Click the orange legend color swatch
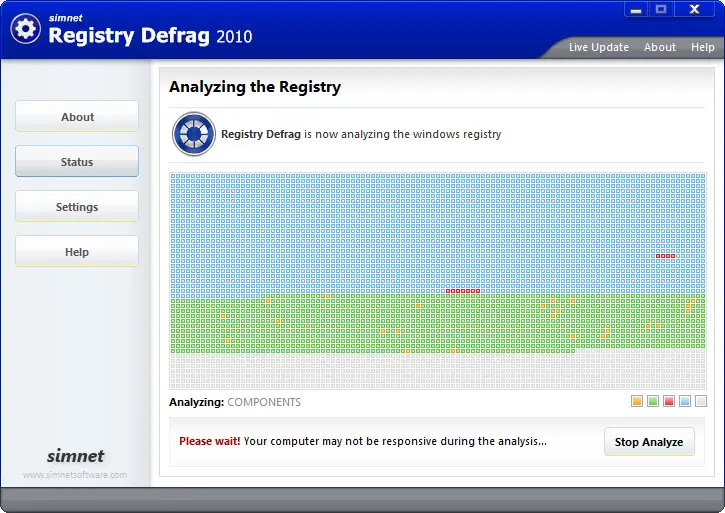 pos(637,401)
